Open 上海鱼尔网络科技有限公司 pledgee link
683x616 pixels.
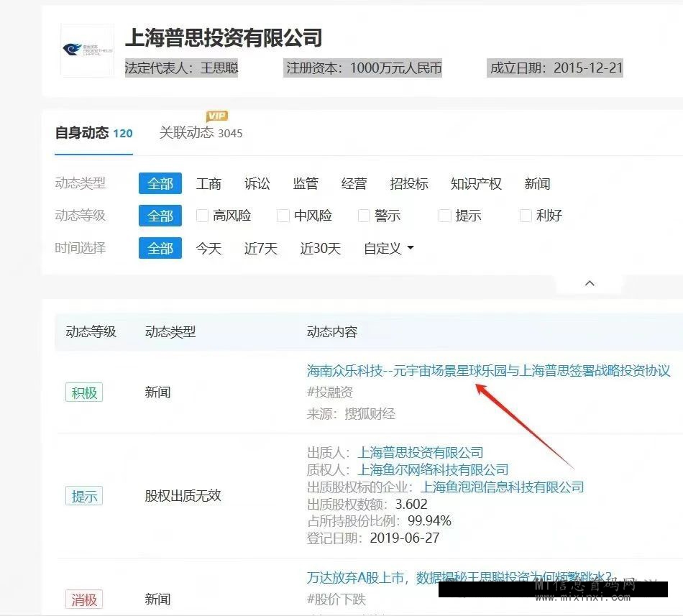433,470
